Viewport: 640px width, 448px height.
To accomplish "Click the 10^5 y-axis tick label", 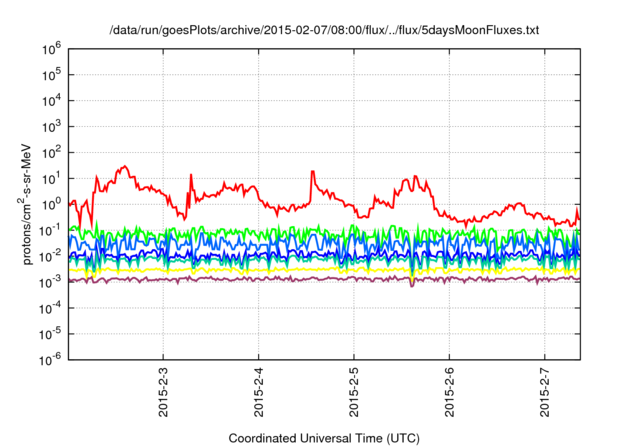I will point(51,75).
